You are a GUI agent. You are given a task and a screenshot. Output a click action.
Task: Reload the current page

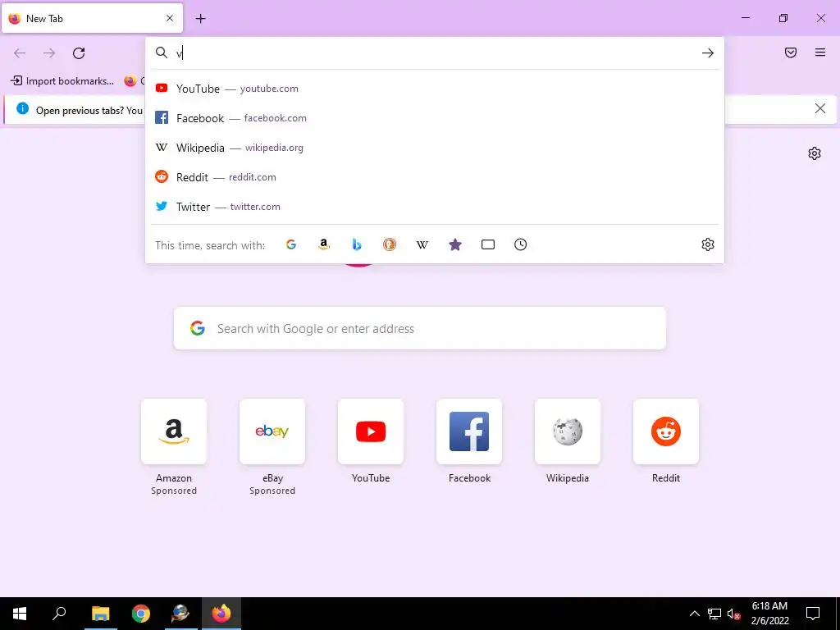pos(79,53)
